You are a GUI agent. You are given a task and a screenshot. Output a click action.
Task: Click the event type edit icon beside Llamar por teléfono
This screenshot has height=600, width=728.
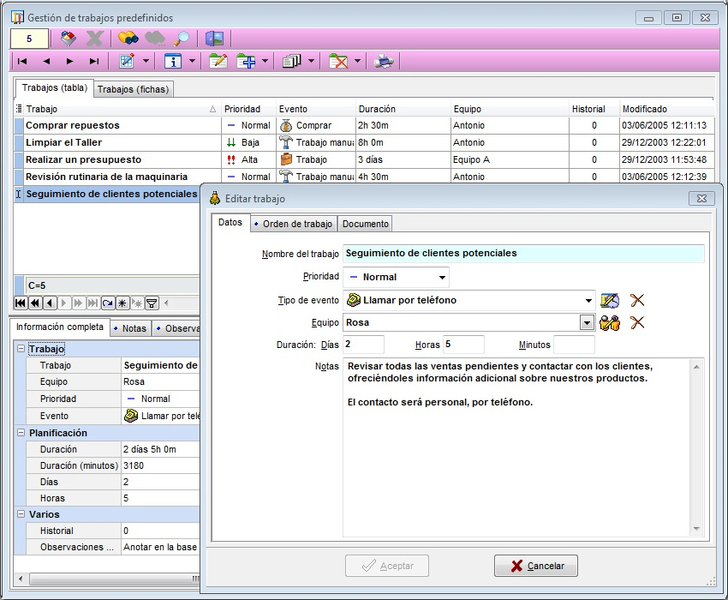(x=610, y=300)
